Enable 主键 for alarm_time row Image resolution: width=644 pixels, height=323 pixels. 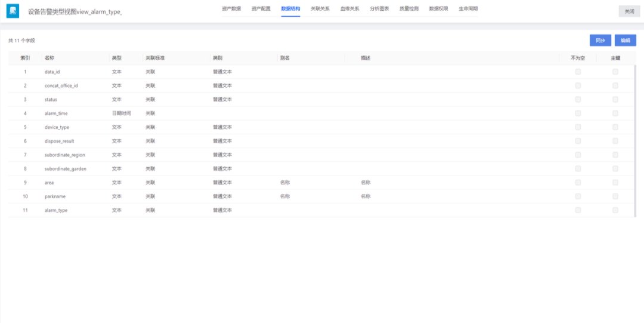coord(615,113)
